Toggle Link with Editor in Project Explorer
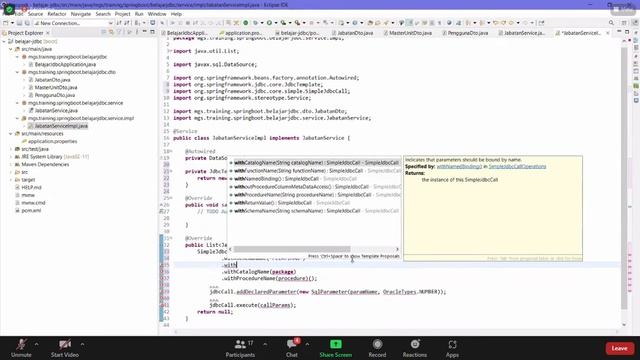This screenshot has height=360, width=640. tap(111, 32)
